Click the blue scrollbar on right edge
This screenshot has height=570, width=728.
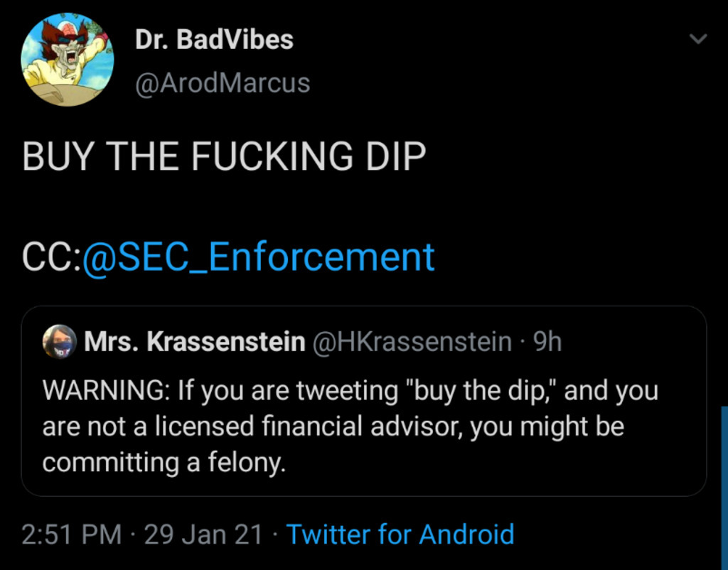tap(724, 483)
